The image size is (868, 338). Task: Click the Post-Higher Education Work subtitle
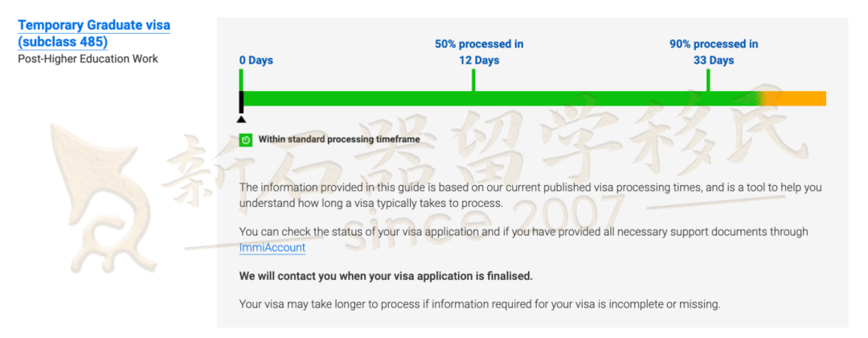(88, 59)
